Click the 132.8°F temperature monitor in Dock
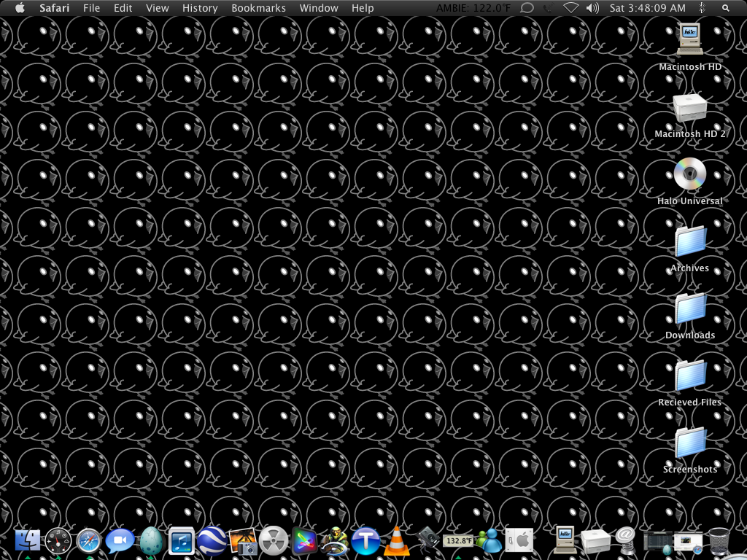 [458, 541]
